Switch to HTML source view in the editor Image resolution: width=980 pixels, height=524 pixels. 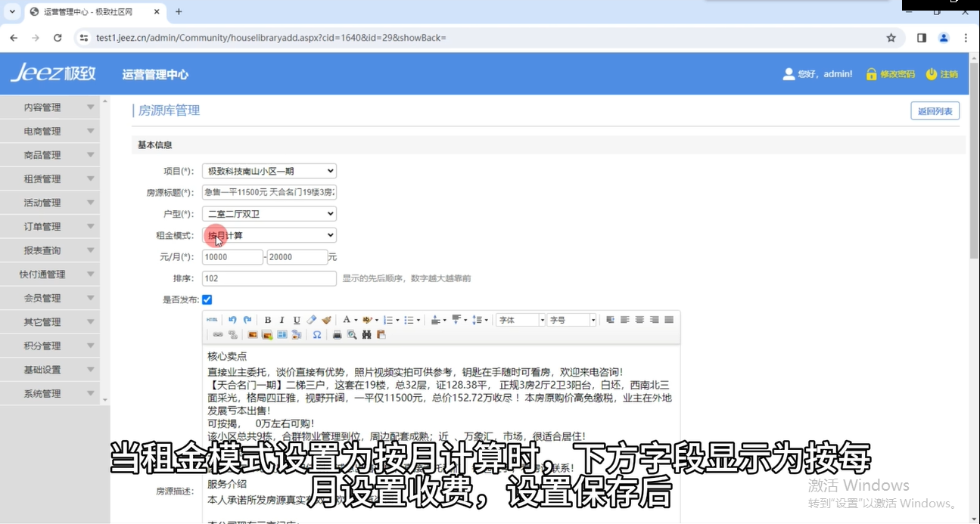[x=213, y=320]
